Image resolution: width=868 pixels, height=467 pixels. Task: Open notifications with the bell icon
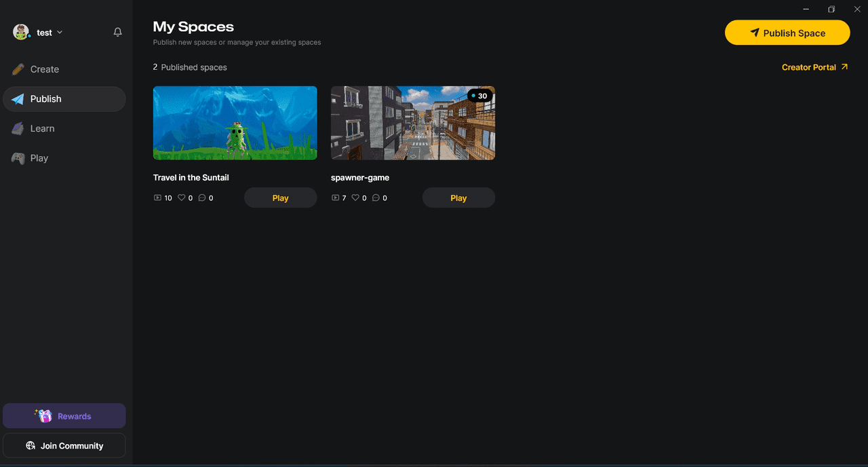coord(117,32)
